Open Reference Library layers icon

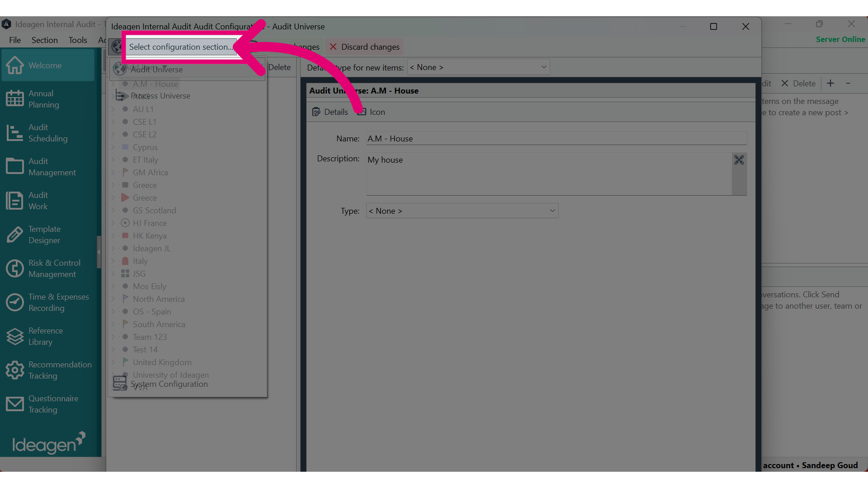(x=15, y=336)
